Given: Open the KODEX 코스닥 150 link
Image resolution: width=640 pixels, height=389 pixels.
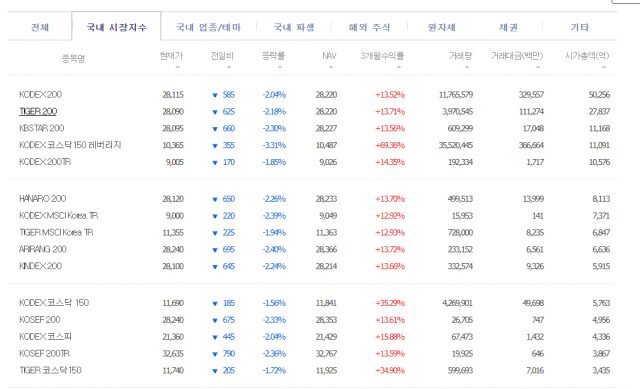Looking at the screenshot, I should point(54,303).
